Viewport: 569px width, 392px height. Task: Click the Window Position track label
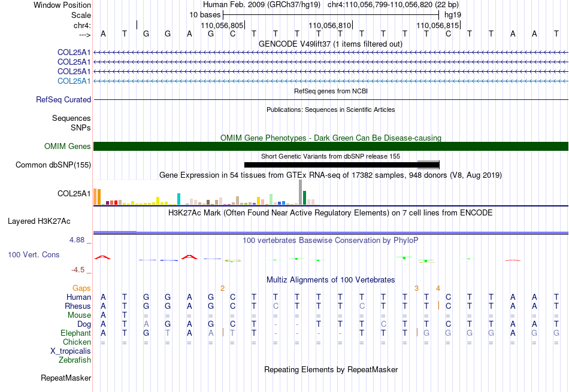[x=62, y=5]
